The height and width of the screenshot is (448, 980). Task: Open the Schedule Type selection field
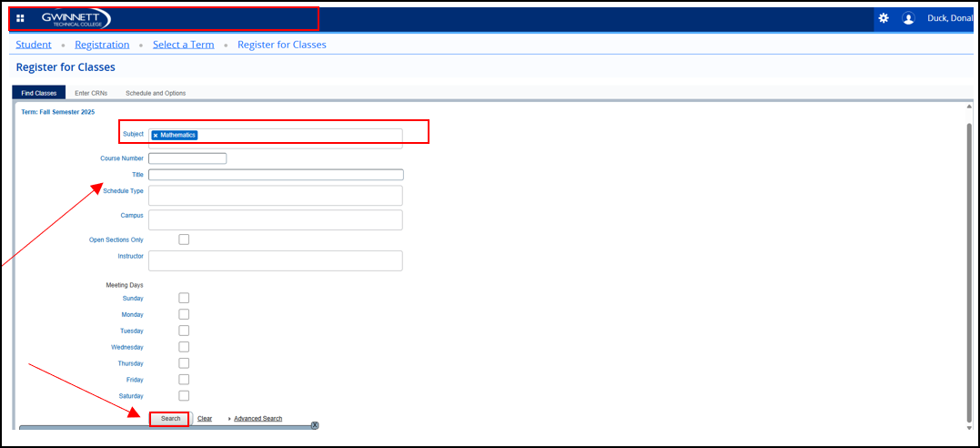click(275, 196)
